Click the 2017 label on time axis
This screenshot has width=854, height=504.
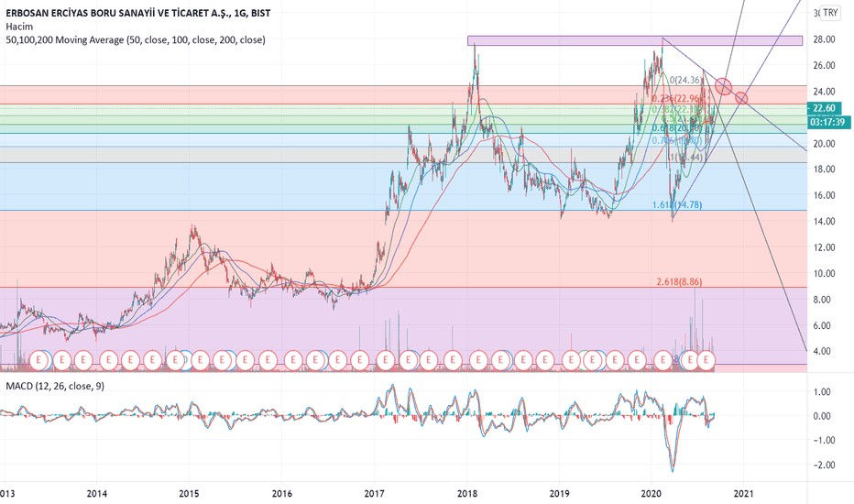pyautogui.click(x=374, y=494)
